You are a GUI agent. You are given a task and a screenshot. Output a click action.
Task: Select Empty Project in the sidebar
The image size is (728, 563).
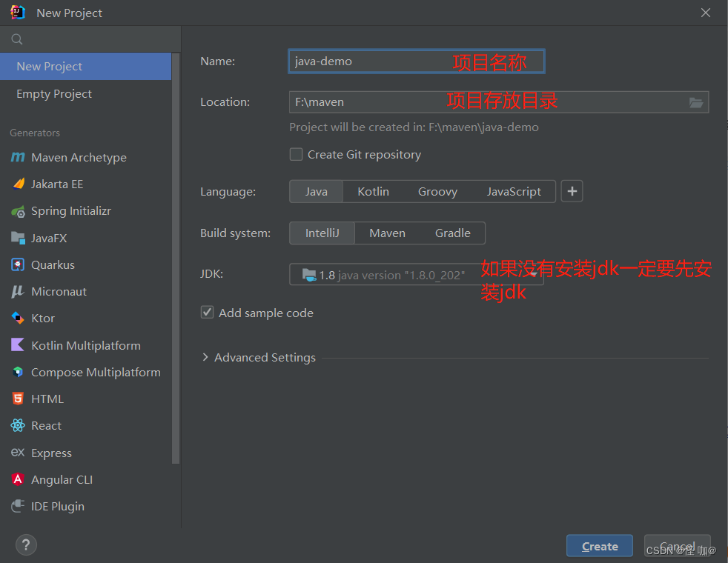tap(86, 93)
